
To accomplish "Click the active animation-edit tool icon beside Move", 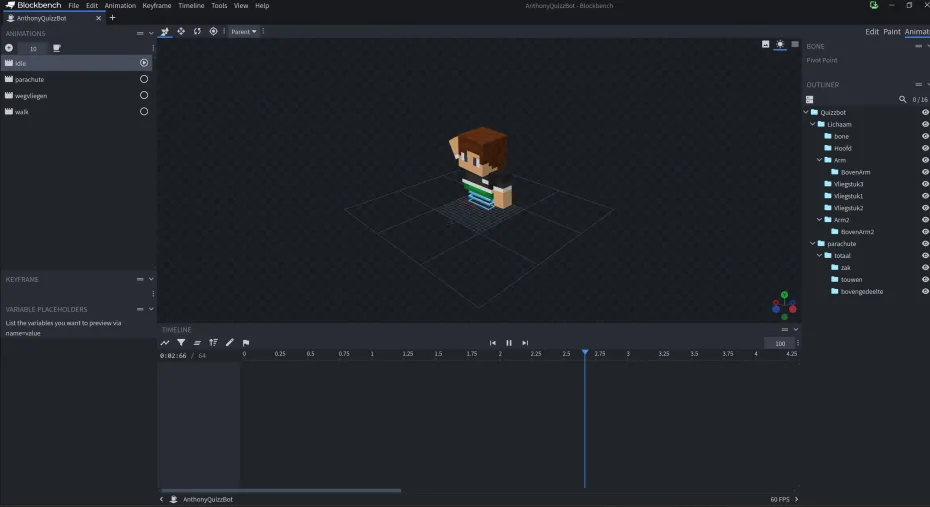I will 165,31.
